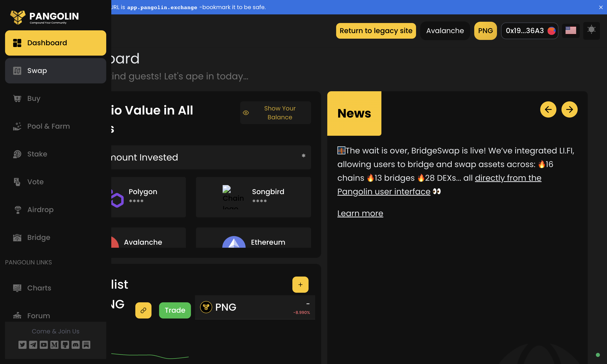The width and height of the screenshot is (607, 364).
Task: Select the Polygon chain card
Action: click(148, 197)
